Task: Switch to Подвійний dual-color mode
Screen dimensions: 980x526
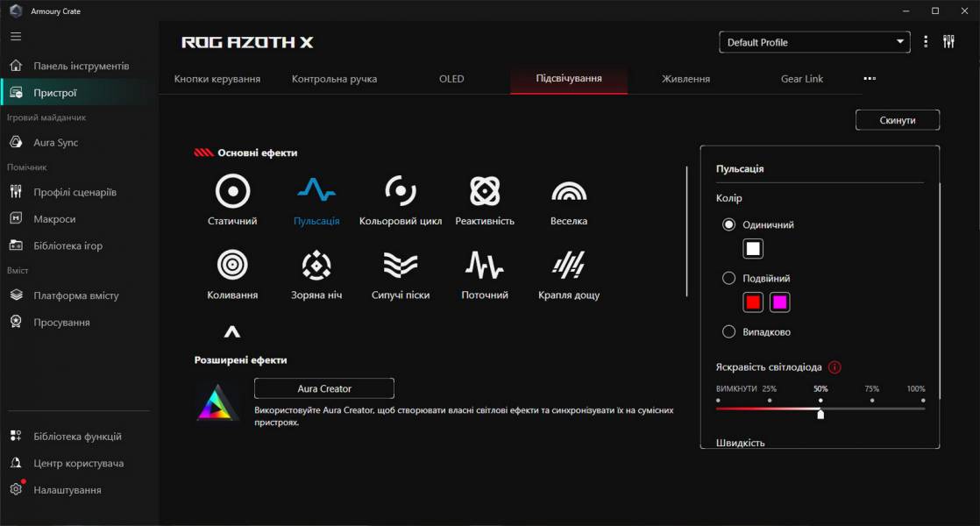Action: click(729, 277)
